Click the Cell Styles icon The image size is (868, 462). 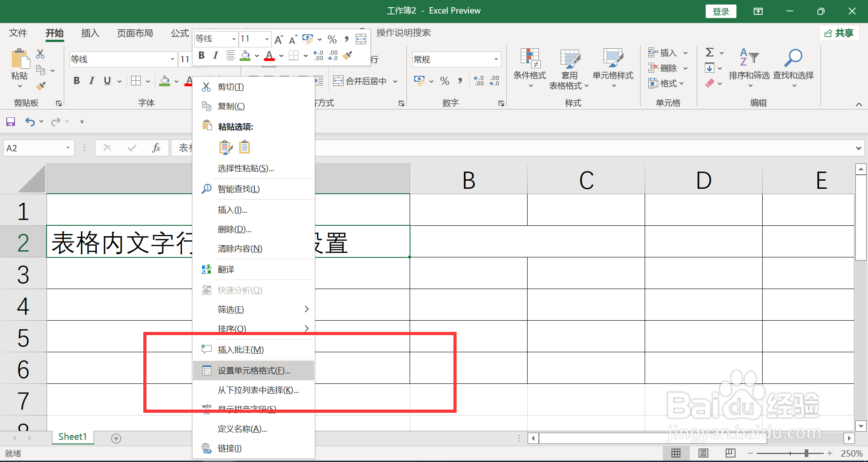point(613,58)
